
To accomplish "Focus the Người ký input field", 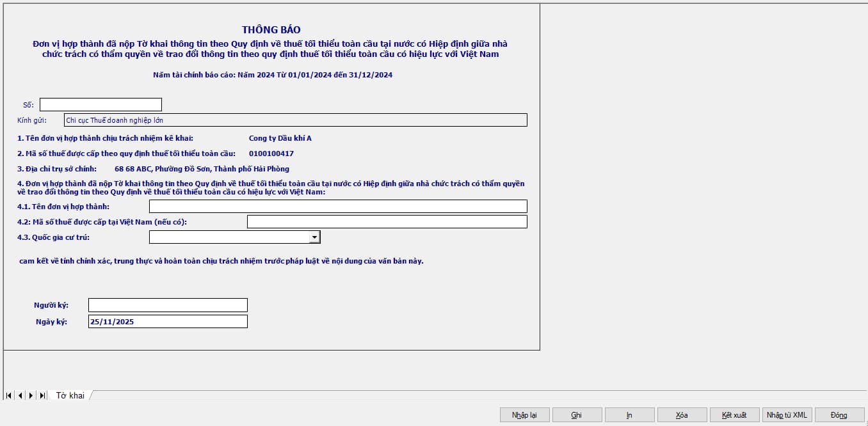I will coord(168,305).
